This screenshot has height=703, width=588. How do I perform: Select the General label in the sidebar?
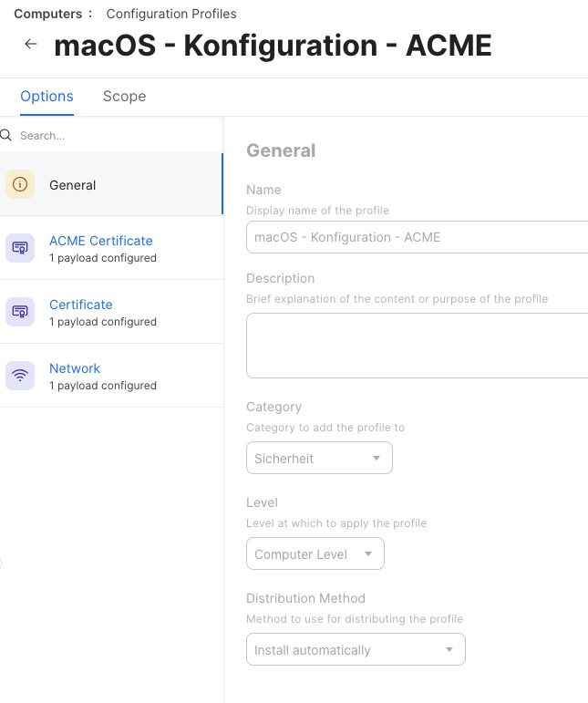[73, 185]
